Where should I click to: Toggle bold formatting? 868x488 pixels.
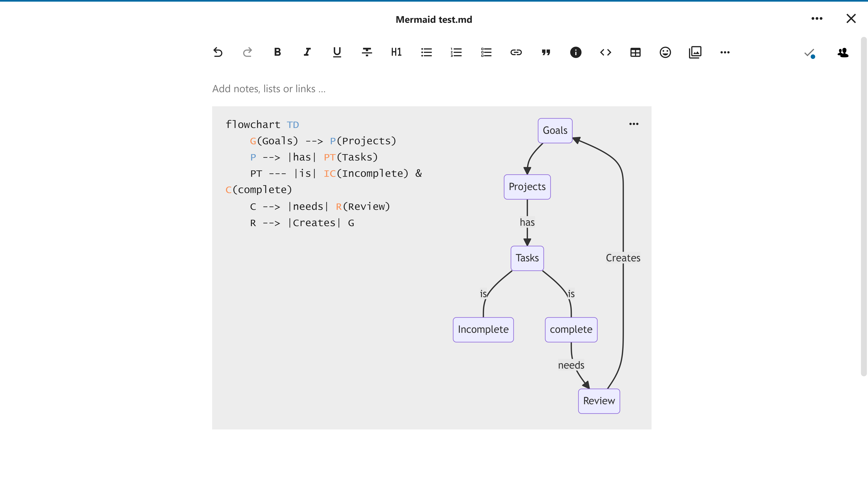tap(277, 52)
